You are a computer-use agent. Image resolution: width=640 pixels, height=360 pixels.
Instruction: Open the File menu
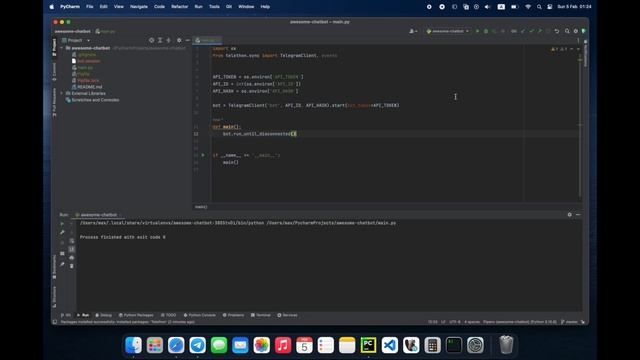point(89,7)
